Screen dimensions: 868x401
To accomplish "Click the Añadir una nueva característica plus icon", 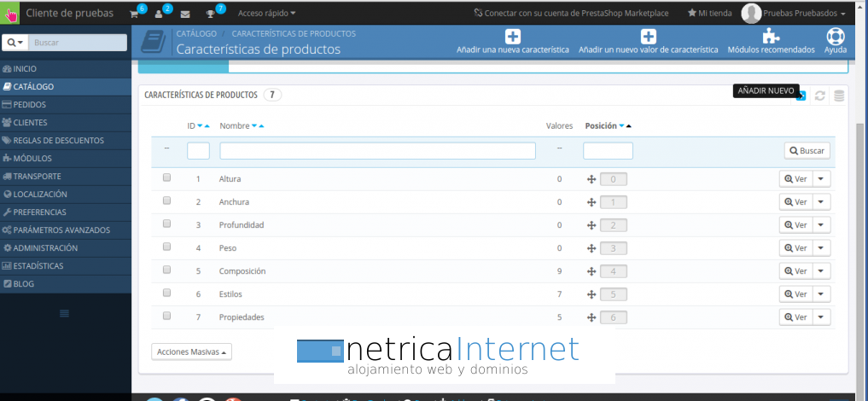I will coord(513,37).
